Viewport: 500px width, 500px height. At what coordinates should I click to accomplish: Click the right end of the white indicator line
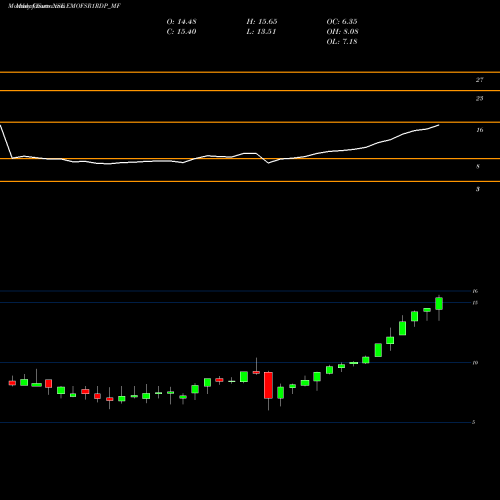pos(438,125)
